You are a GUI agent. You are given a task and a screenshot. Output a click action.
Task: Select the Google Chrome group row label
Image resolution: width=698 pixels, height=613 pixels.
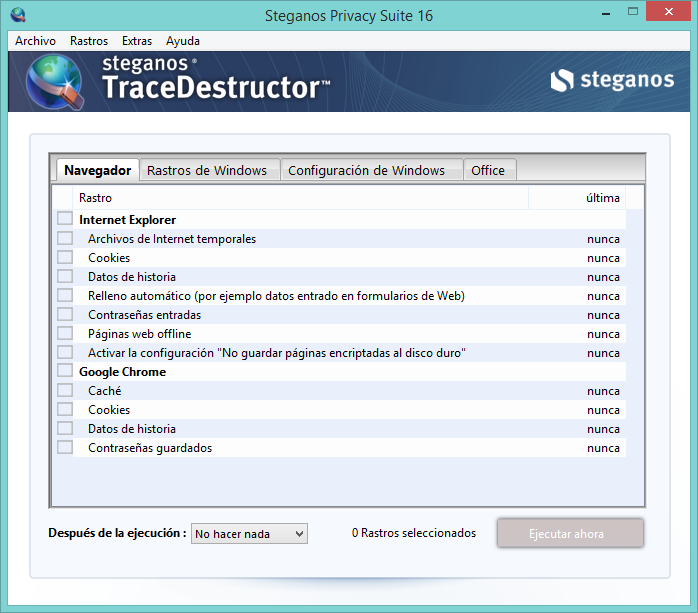click(122, 372)
